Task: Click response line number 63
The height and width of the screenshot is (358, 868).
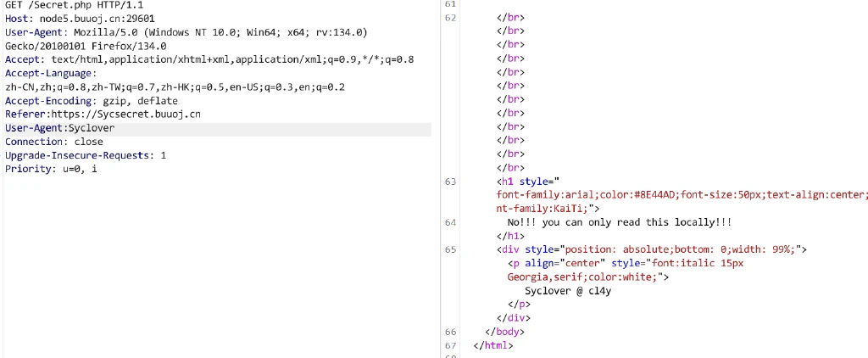Action: [450, 182]
